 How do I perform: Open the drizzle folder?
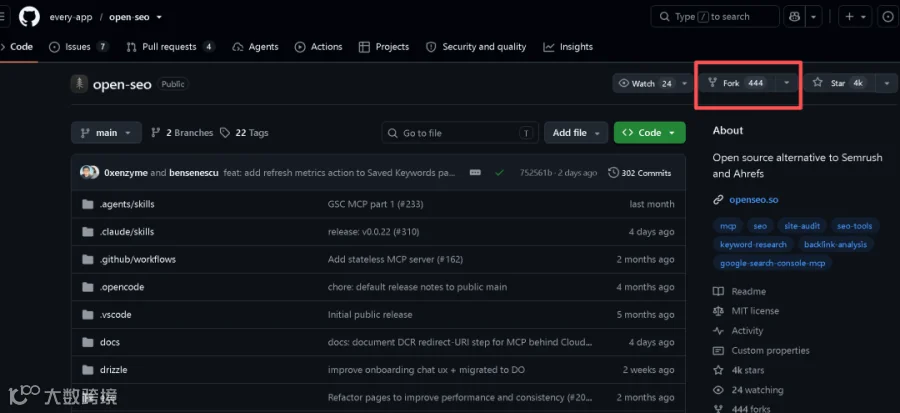pyautogui.click(x=114, y=369)
